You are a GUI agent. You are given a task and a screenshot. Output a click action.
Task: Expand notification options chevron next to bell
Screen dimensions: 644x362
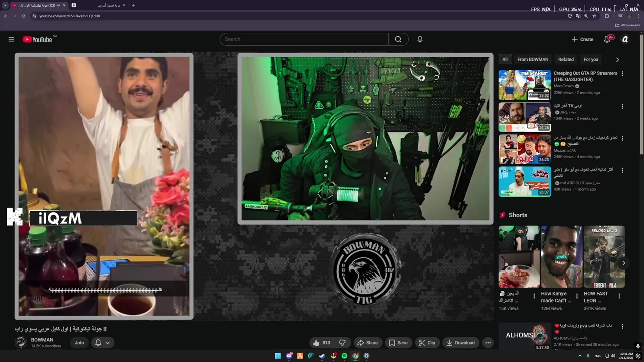107,343
